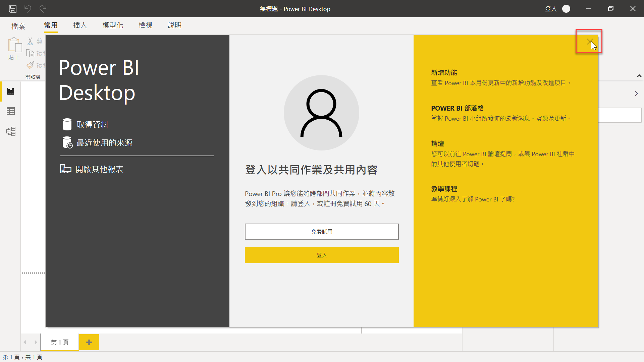
Task: Select the 插入 ribbon tab
Action: coord(80,25)
